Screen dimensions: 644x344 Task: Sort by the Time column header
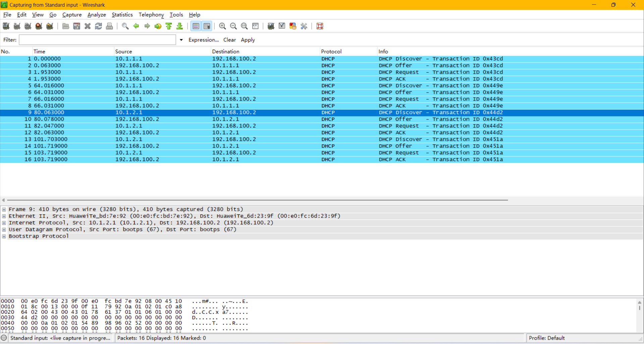[73, 51]
